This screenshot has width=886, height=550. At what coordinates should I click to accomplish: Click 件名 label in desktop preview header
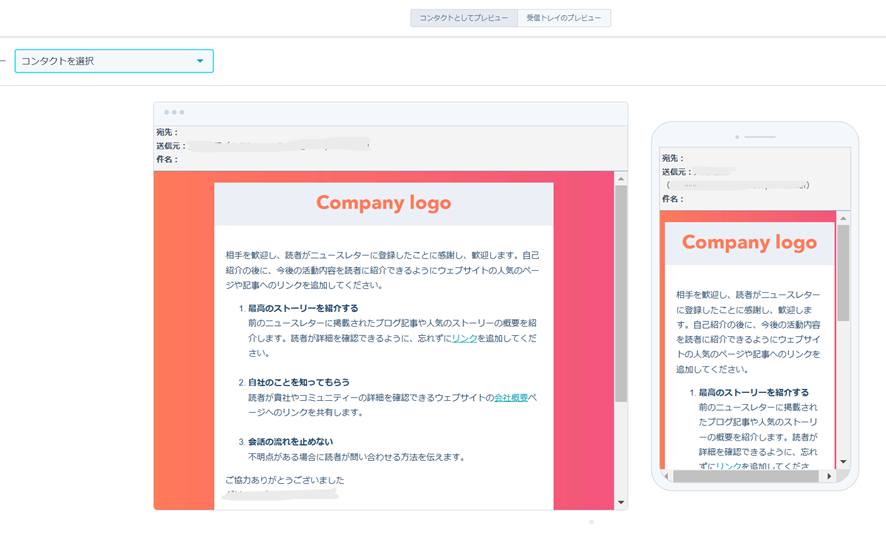(167, 159)
